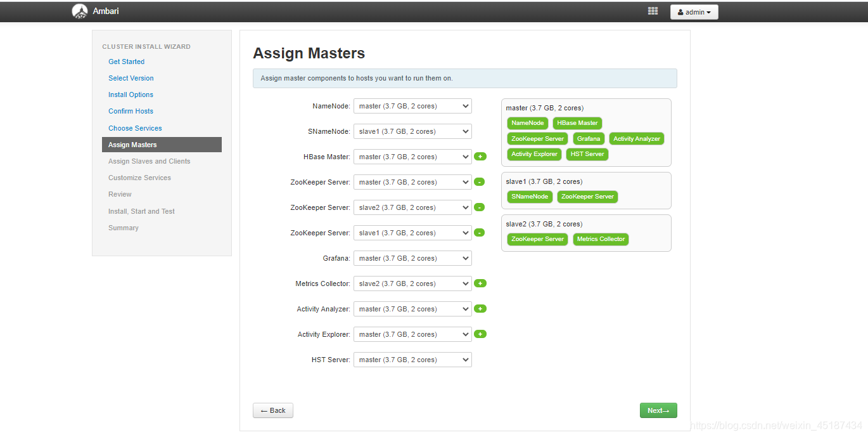Image resolution: width=868 pixels, height=437 pixels.
Task: Go to Confirm Hosts wizard step
Action: tap(131, 111)
